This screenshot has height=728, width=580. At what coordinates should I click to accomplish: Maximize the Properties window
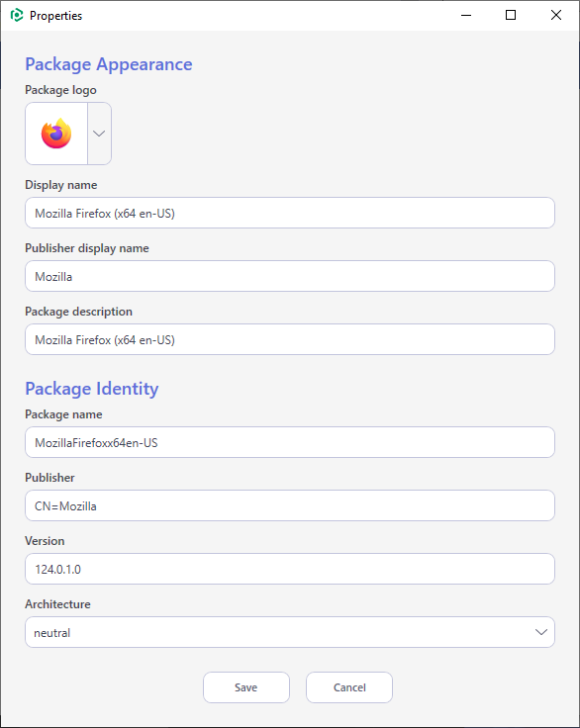[511, 15]
